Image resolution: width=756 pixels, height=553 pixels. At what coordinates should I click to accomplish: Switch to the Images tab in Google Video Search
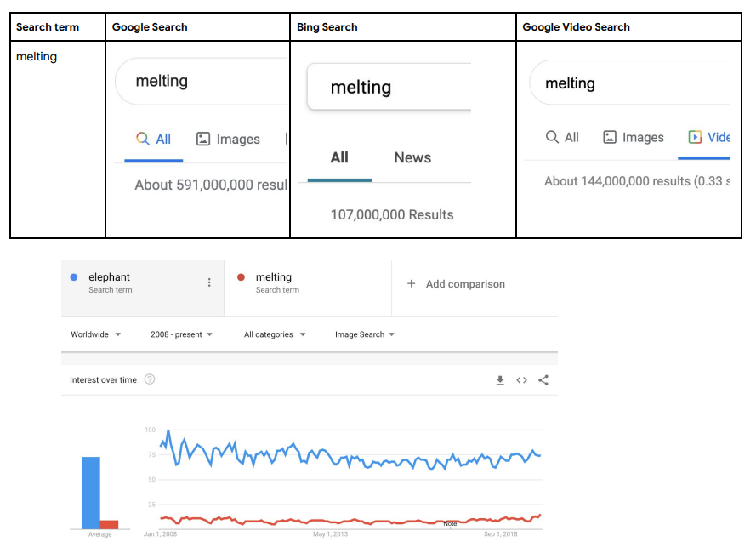(634, 137)
